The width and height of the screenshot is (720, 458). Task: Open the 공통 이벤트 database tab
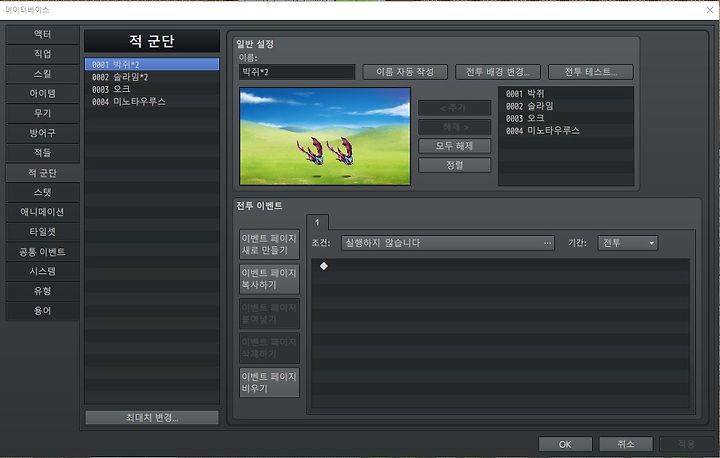42,252
